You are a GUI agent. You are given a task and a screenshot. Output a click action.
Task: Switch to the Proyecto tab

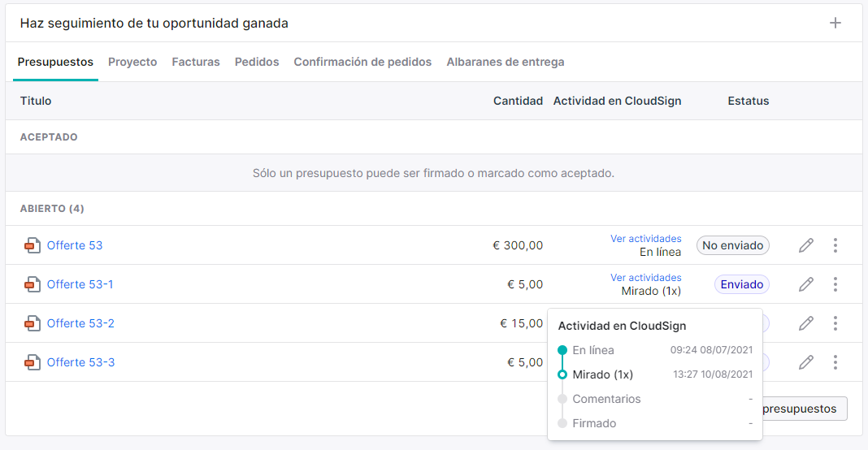(x=132, y=62)
